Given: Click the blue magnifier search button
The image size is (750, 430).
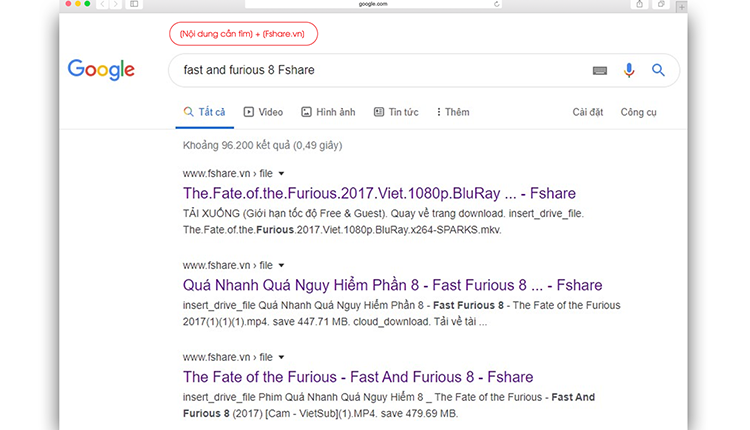Looking at the screenshot, I should (658, 70).
